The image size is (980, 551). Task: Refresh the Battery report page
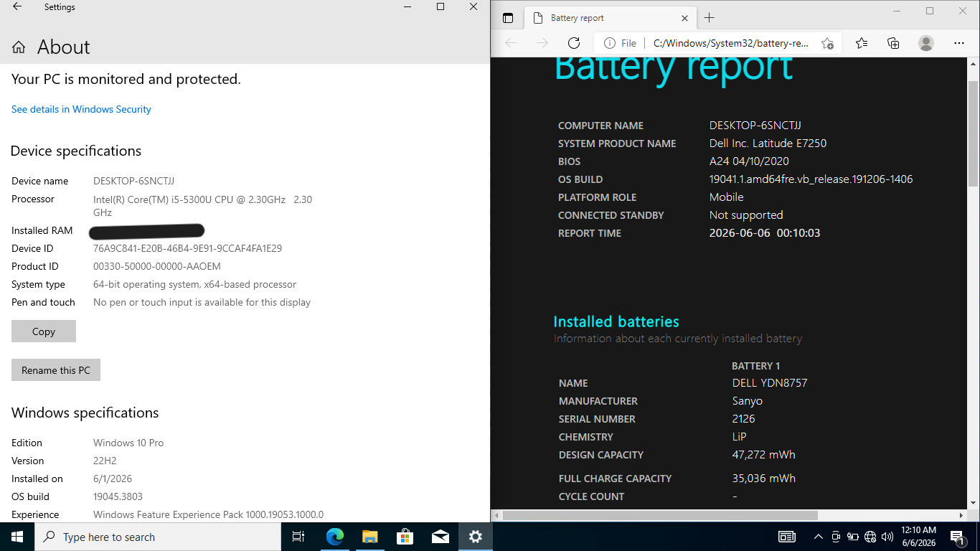(x=573, y=43)
